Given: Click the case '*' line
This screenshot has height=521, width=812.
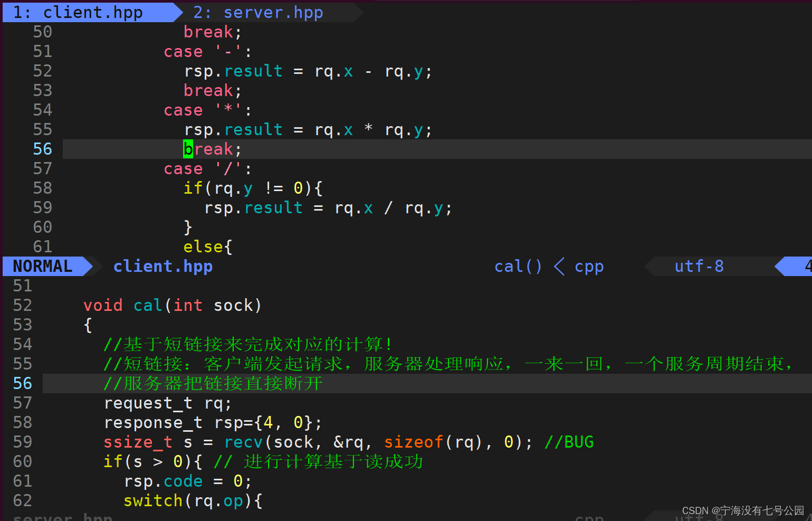Looking at the screenshot, I should tap(207, 110).
